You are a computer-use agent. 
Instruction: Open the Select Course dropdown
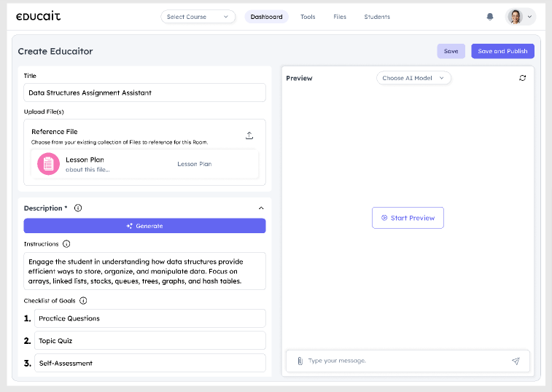(198, 17)
